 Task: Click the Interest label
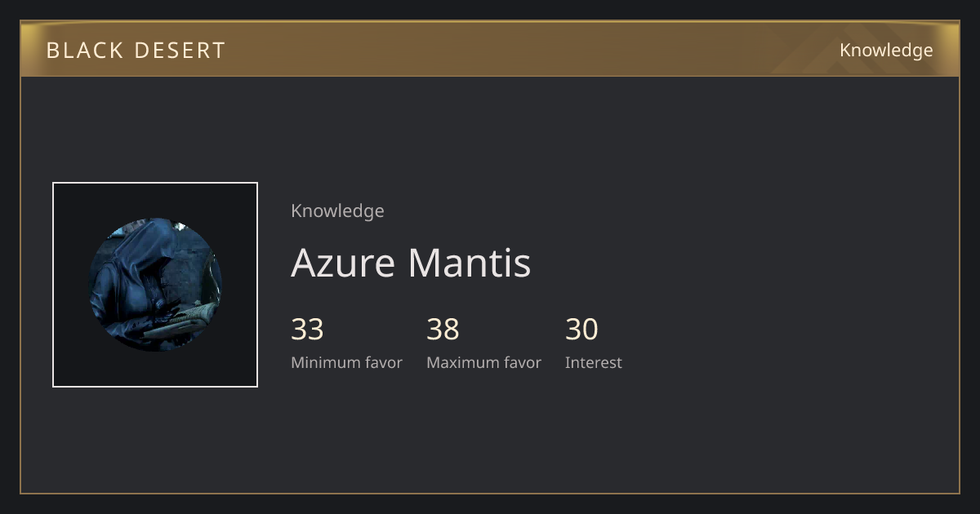tap(594, 363)
